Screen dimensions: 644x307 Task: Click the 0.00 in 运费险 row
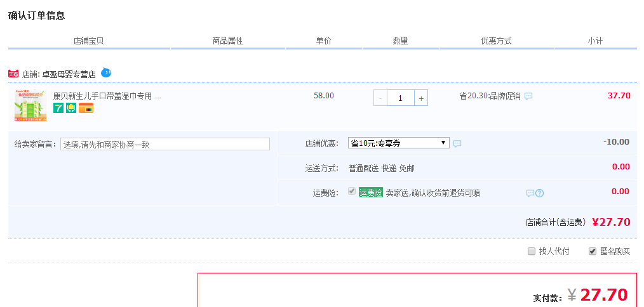coord(621,192)
